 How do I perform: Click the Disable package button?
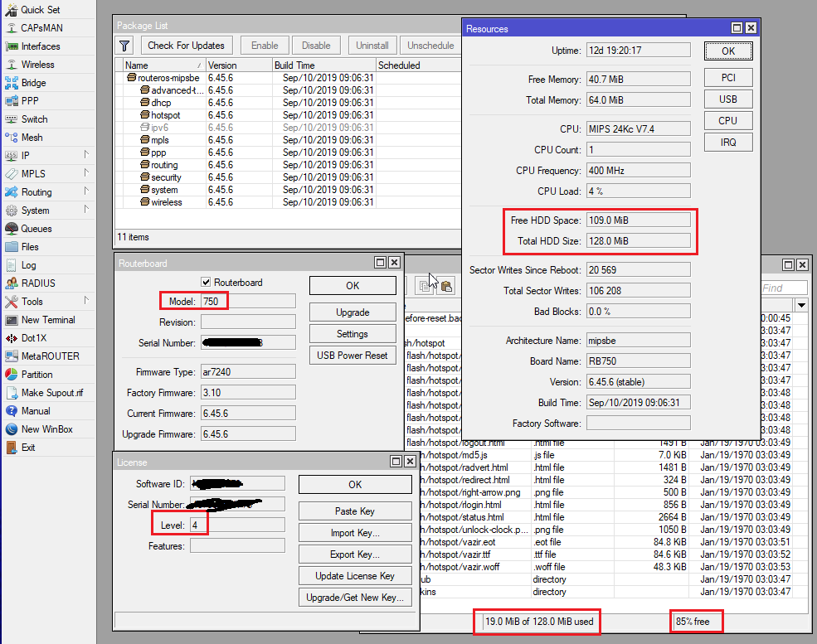coord(316,46)
